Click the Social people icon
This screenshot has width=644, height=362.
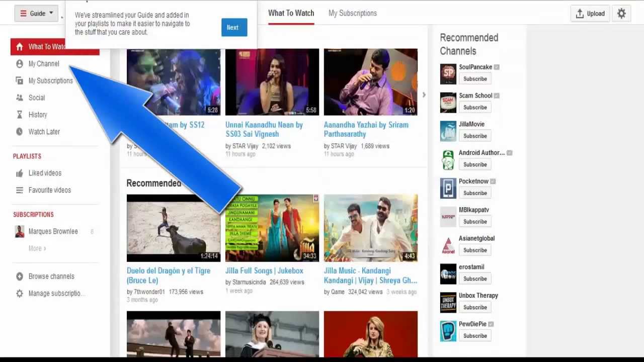click(x=20, y=98)
